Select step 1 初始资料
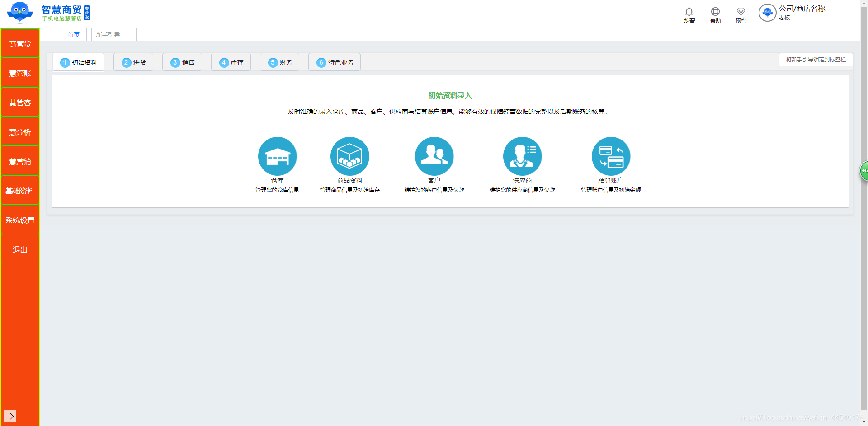This screenshot has height=426, width=868. tap(78, 62)
